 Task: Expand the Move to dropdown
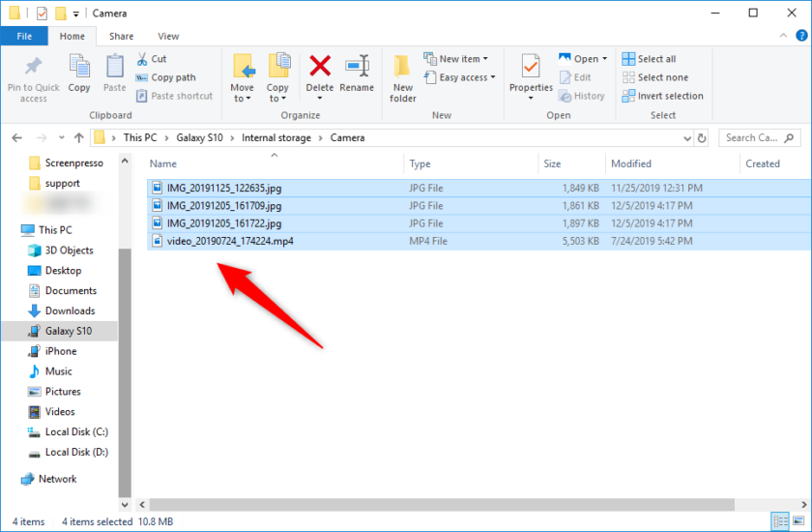pos(243,98)
